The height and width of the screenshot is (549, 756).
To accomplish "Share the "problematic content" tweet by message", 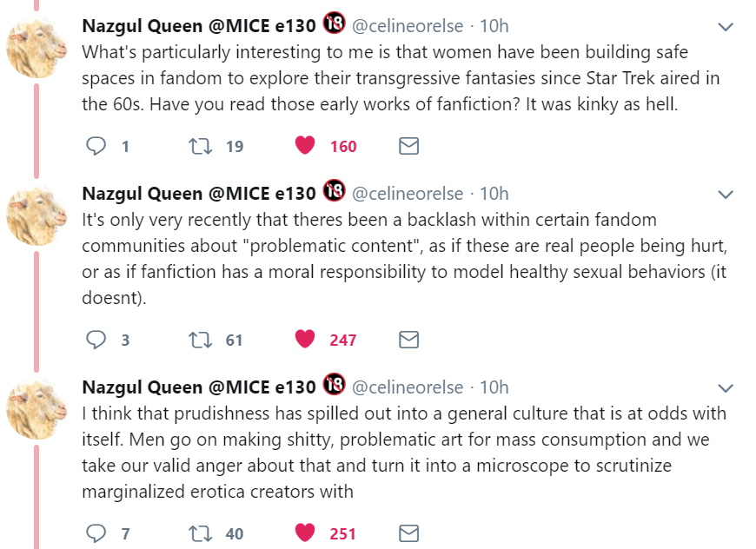I will click(x=408, y=340).
